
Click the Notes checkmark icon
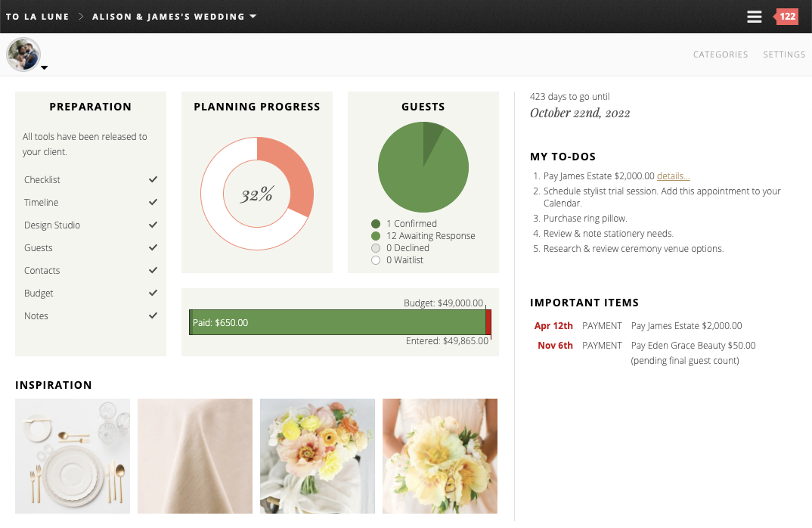(x=153, y=315)
